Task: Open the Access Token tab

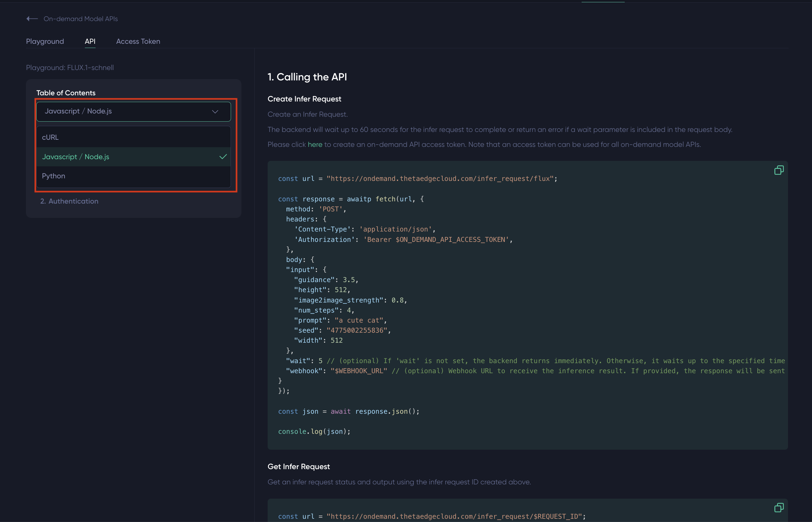Action: 138,42
